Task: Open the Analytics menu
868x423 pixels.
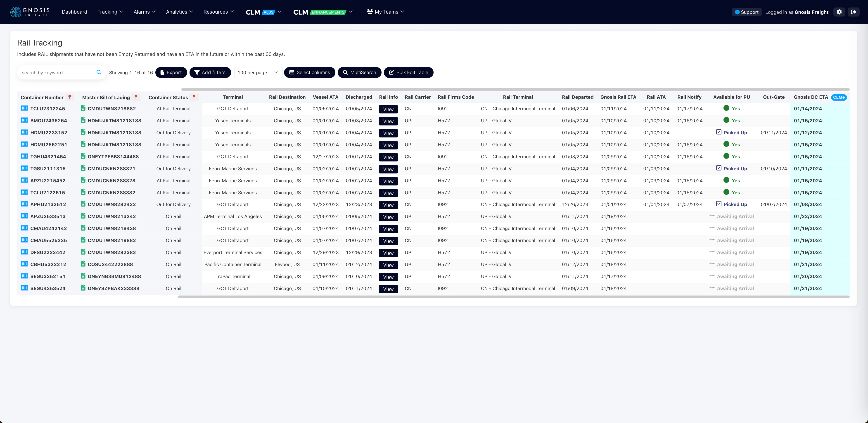Action: pyautogui.click(x=179, y=12)
